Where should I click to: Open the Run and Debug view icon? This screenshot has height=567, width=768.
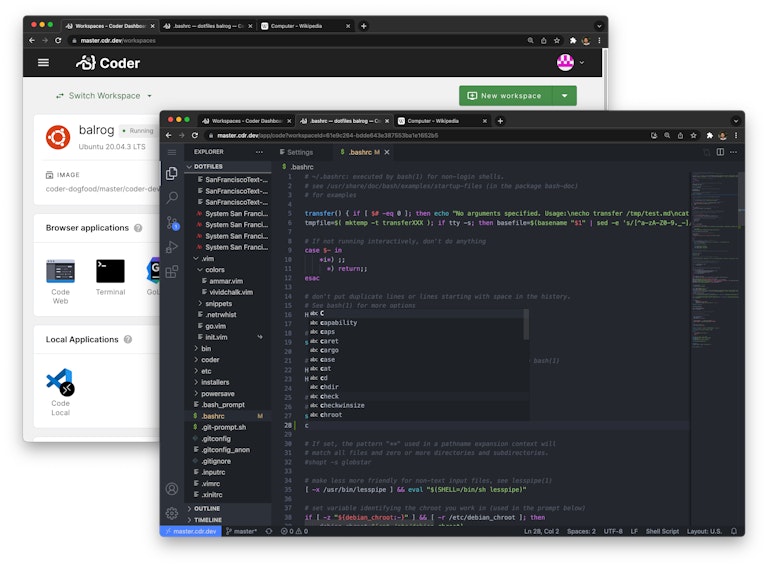172,247
